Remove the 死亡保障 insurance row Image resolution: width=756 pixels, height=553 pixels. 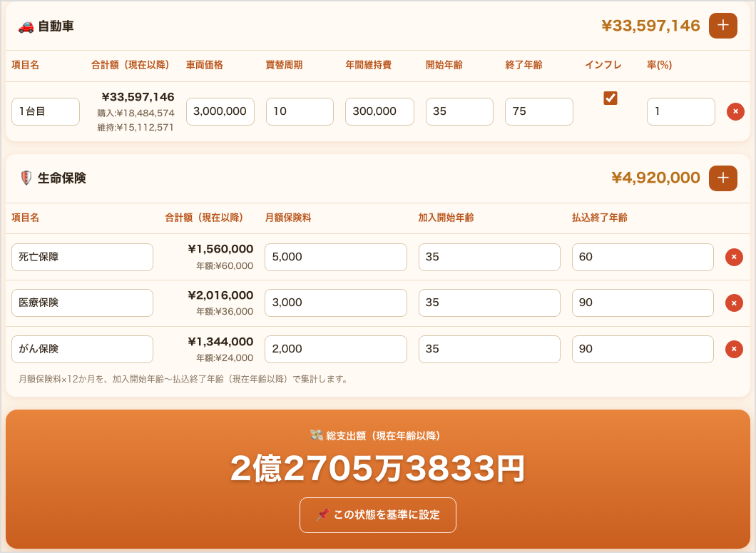[x=734, y=257]
